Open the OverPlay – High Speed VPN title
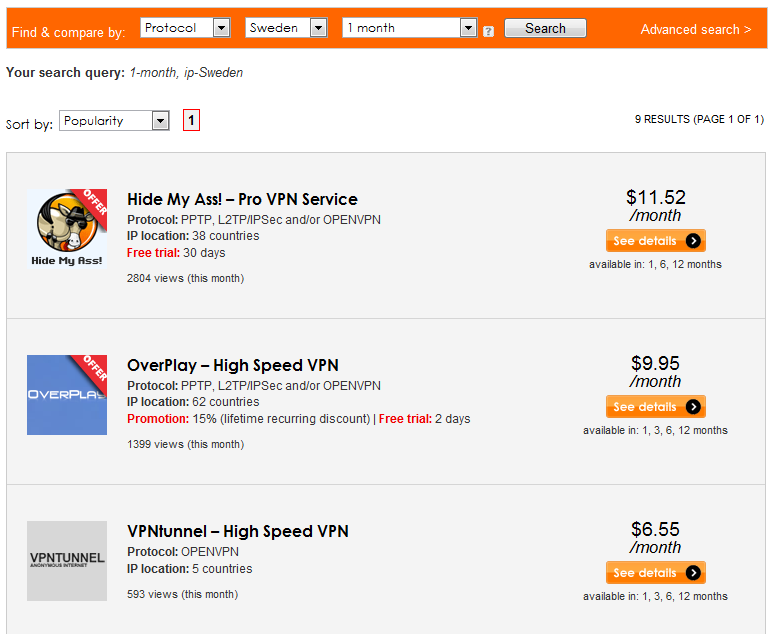 [233, 366]
